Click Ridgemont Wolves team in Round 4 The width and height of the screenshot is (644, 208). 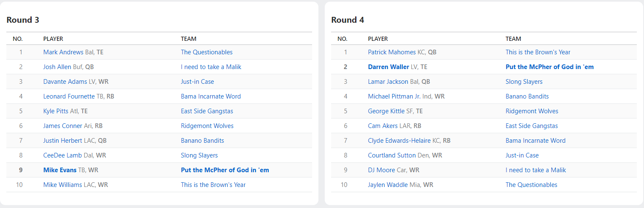tap(532, 111)
